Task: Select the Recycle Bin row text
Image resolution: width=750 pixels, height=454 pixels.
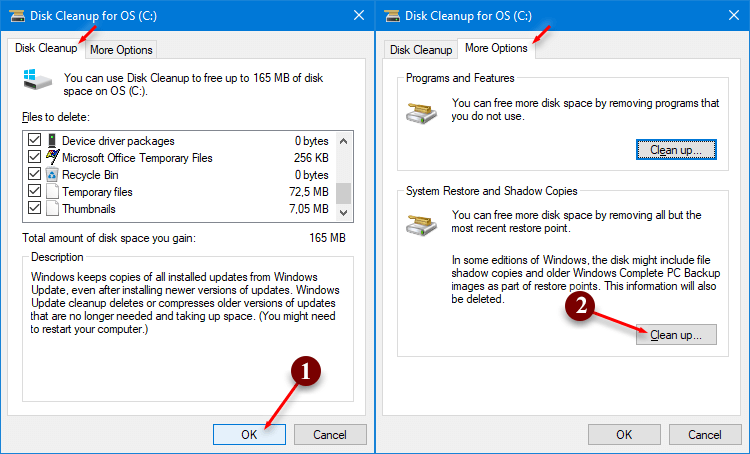Action: (90, 175)
